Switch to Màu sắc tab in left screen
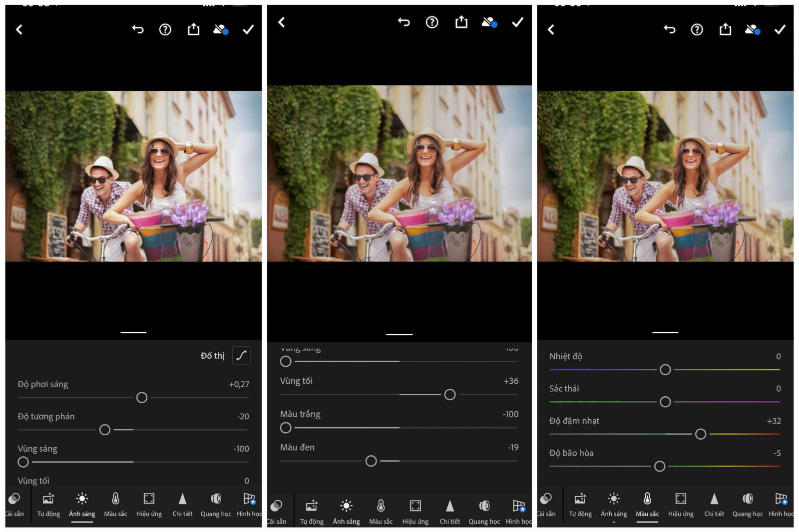799x532 pixels. pos(115,505)
